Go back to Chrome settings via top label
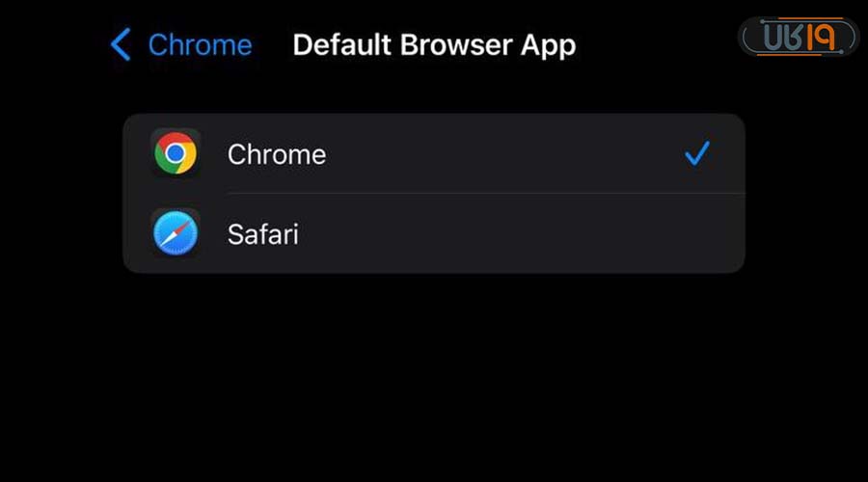The height and width of the screenshot is (482, 868). [200, 44]
